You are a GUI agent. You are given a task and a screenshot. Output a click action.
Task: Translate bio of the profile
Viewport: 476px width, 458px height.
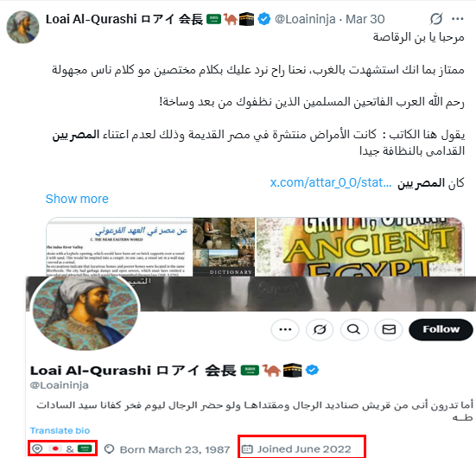click(x=60, y=430)
